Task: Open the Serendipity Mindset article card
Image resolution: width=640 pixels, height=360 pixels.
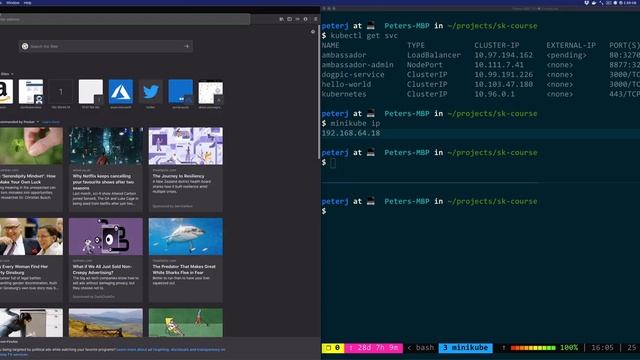Action: tap(31, 169)
